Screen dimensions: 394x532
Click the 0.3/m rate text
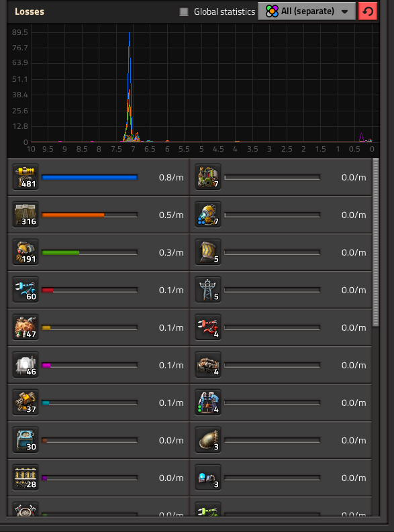point(171,253)
